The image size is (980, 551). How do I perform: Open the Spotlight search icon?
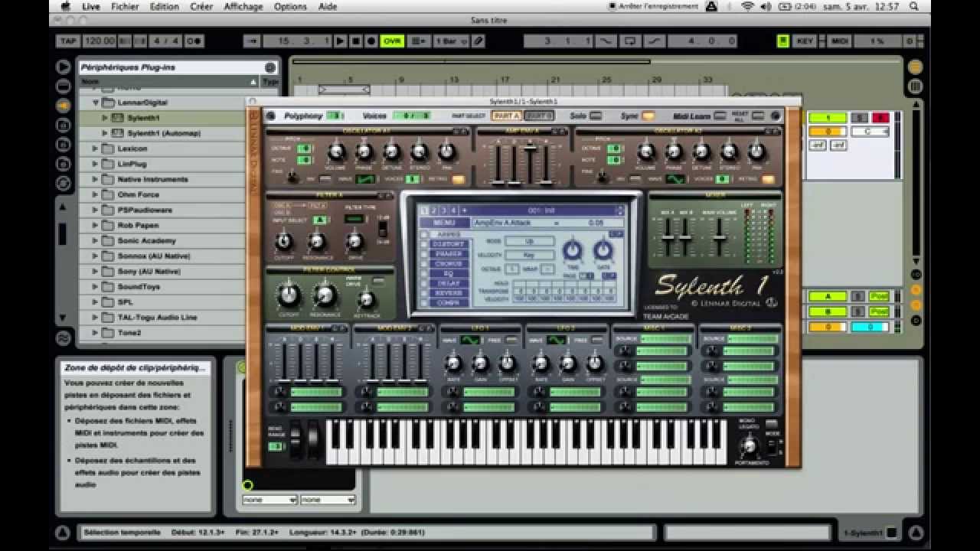click(x=913, y=6)
